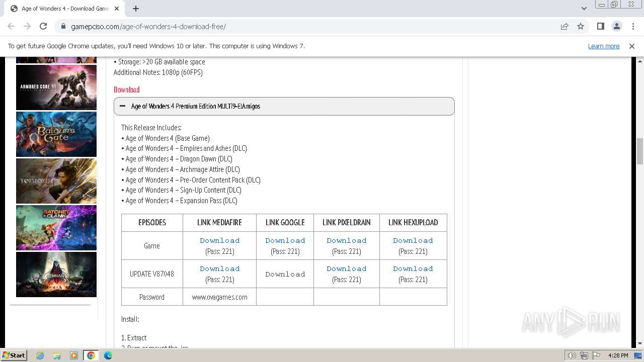Download Update V87048 from Google
This screenshot has width=644, height=362.
tap(285, 274)
